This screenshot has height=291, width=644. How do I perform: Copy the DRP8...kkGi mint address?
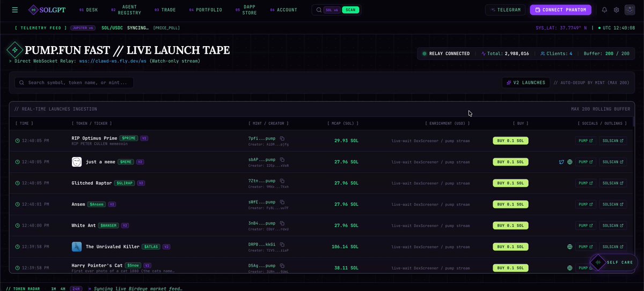[282, 244]
